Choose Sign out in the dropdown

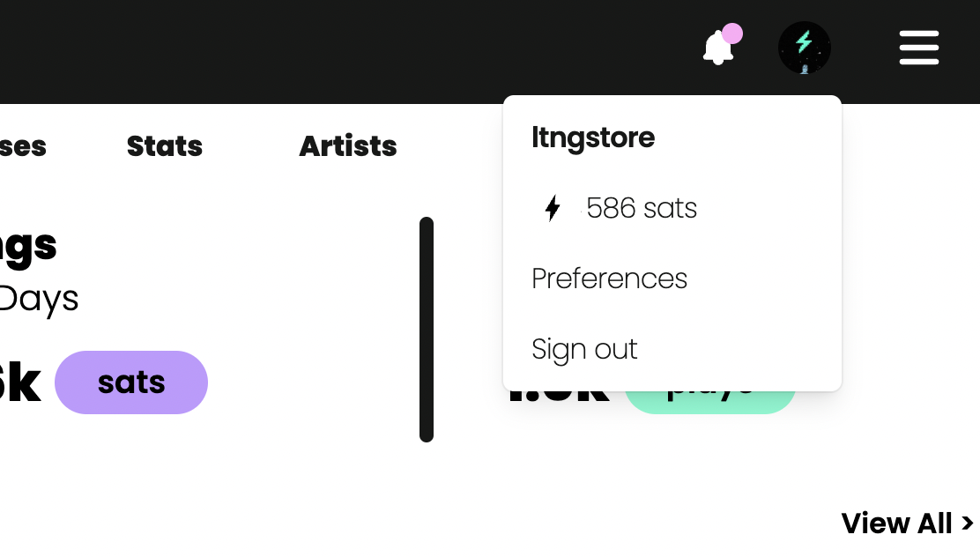584,349
